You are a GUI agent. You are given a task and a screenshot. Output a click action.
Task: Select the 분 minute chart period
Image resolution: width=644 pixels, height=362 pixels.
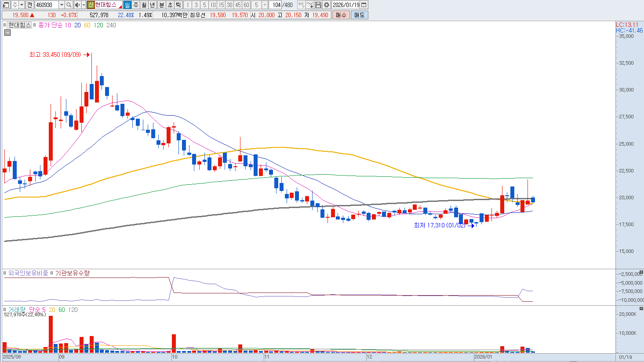(x=161, y=5)
